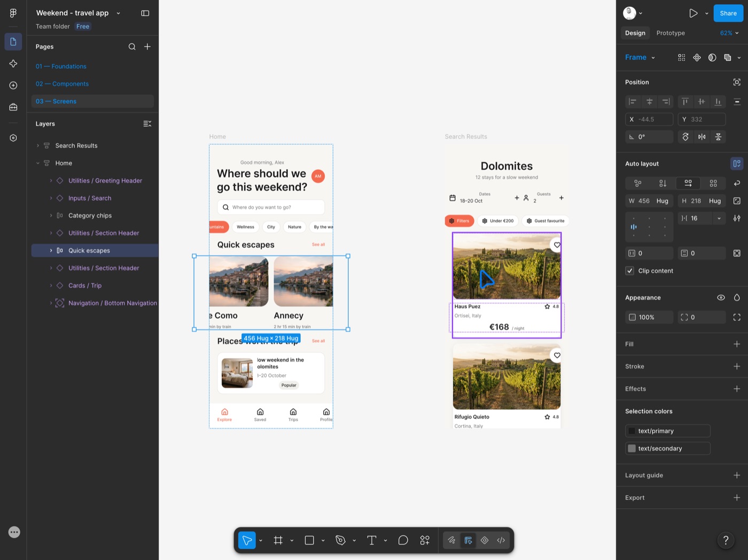
Task: Select the Rectangle shape tool
Action: click(x=309, y=540)
